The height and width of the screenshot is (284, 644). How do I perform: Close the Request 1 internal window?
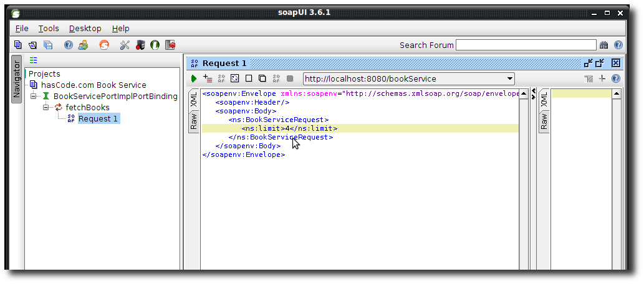point(616,63)
